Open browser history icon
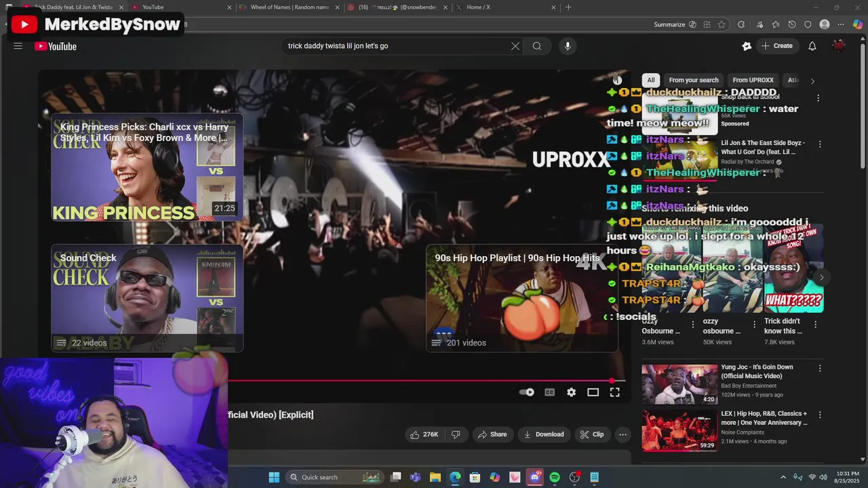 [x=791, y=24]
